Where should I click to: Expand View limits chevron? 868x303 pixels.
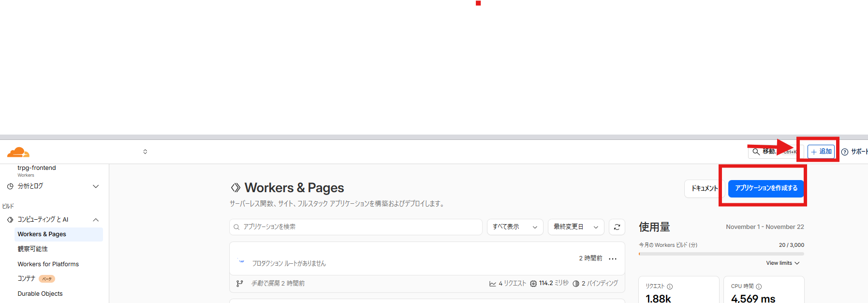(797, 263)
